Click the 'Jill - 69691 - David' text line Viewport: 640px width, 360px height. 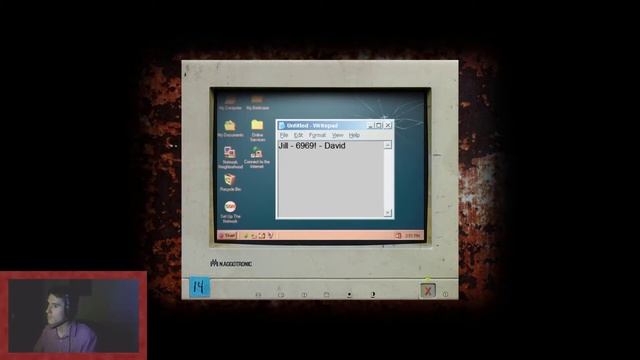pos(312,146)
